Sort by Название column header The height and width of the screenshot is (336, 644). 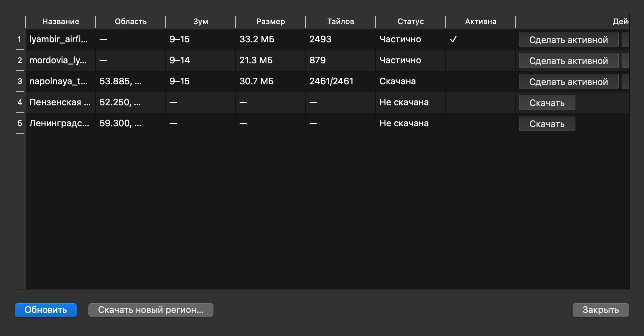(x=61, y=21)
